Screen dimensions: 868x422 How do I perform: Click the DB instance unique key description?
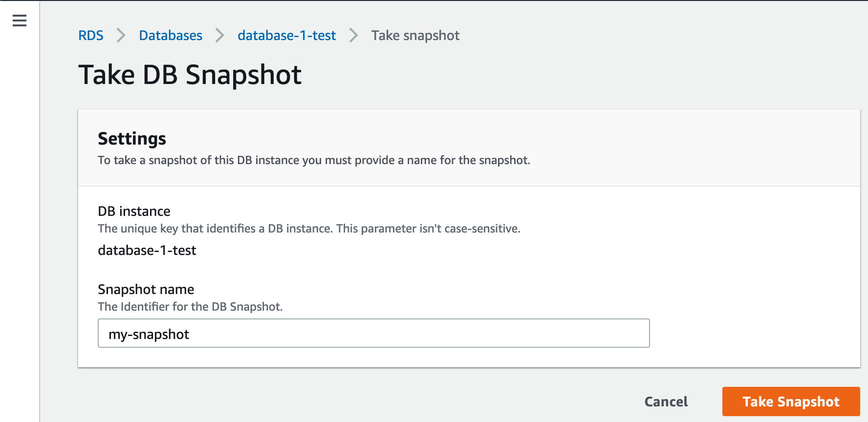309,229
